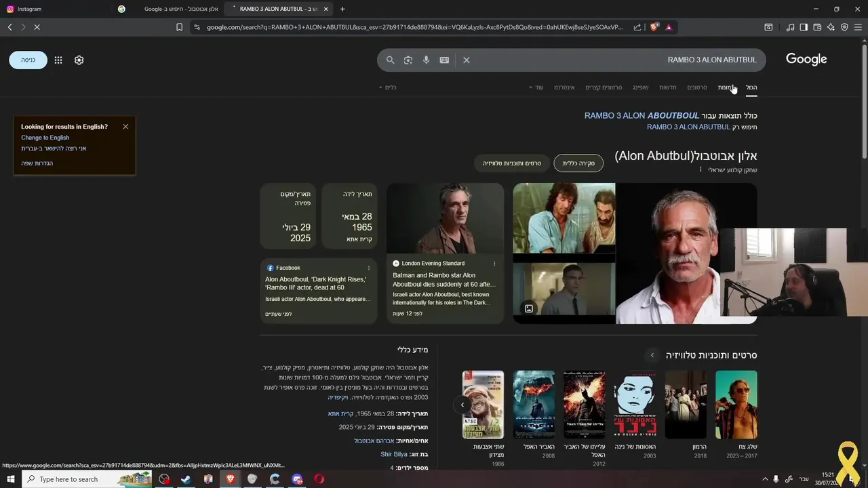The height and width of the screenshot is (488, 868).
Task: Open a new browser tab with plus
Action: point(342,9)
